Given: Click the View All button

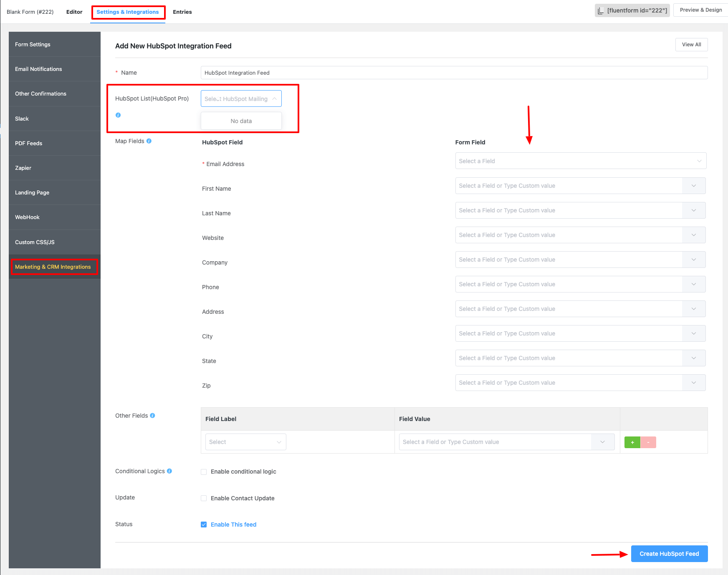Looking at the screenshot, I should [691, 45].
